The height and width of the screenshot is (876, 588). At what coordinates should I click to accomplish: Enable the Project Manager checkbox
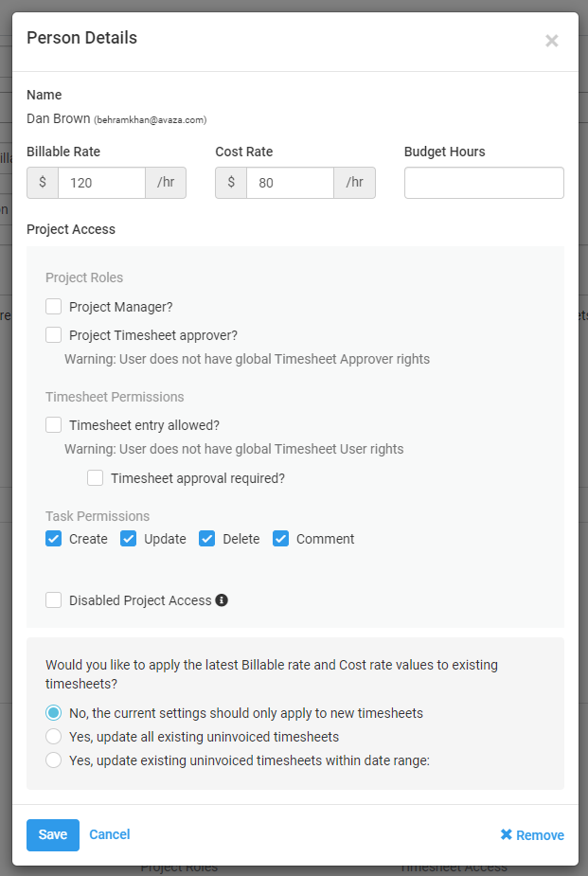54,307
